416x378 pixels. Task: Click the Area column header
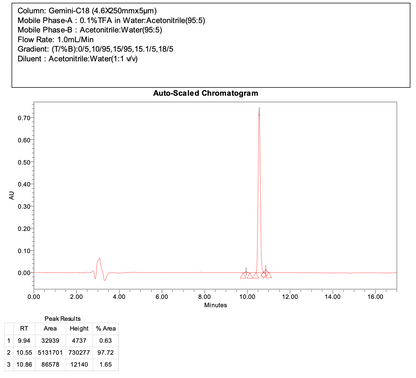[x=50, y=329]
